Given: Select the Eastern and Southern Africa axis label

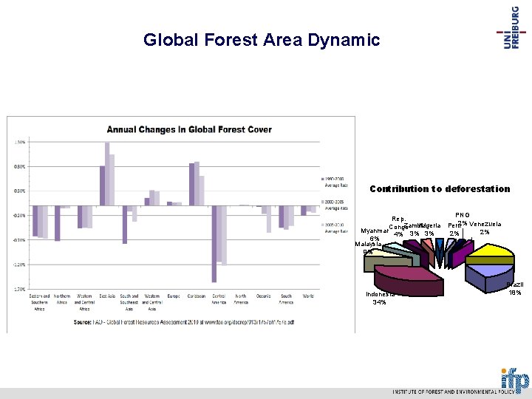Looking at the screenshot, I should [x=39, y=303].
